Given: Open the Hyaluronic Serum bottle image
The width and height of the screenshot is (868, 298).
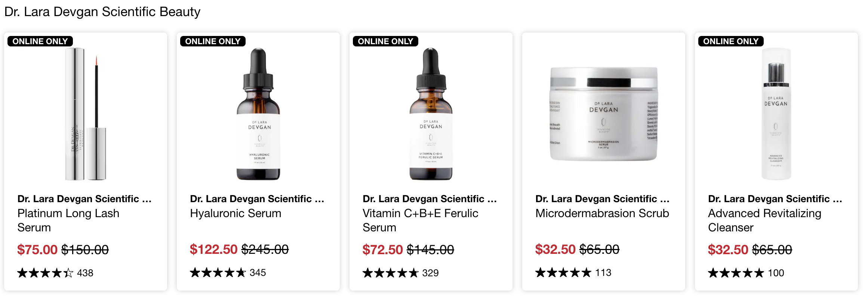Looking at the screenshot, I should click(258, 114).
